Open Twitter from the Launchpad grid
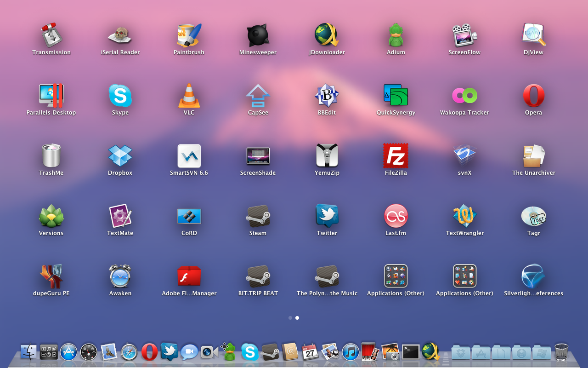Screen dimensions: 588x368 (327, 216)
